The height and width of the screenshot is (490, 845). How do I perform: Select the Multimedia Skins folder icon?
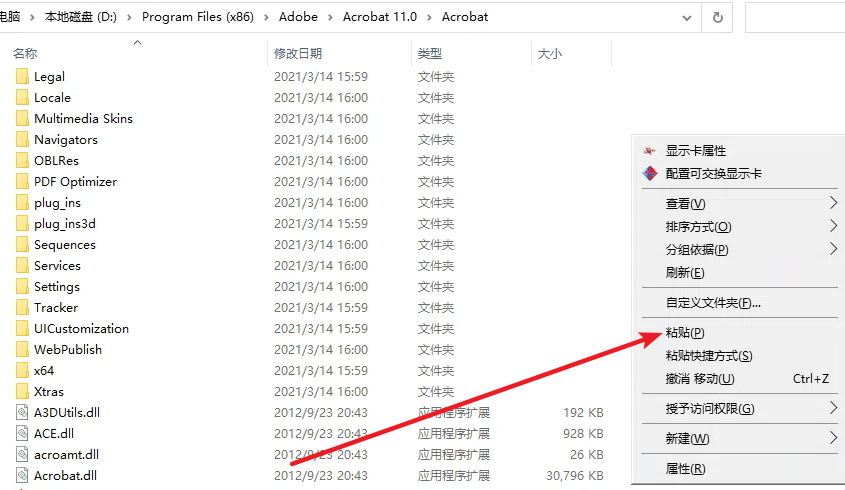click(x=22, y=119)
